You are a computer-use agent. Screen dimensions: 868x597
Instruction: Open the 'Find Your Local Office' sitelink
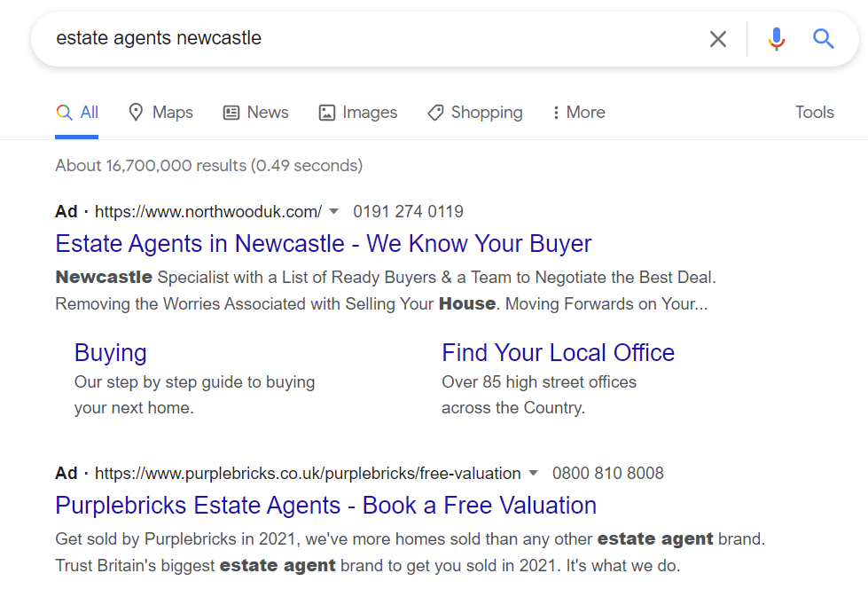558,353
